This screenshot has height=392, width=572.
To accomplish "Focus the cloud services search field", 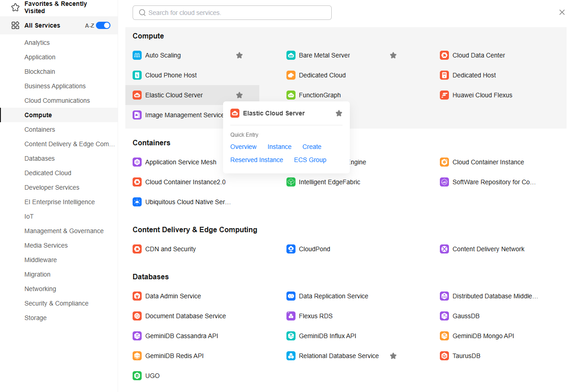I will (232, 13).
